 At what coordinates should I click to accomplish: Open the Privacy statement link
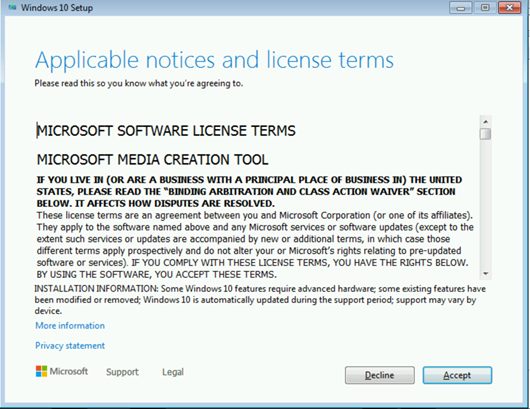pos(70,345)
